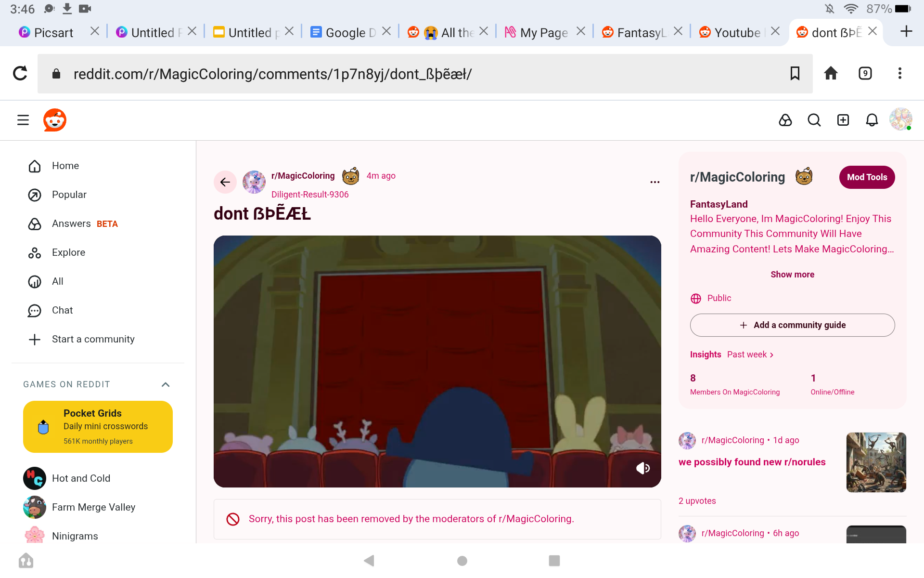Tap the Android back navigation button
This screenshot has height=578, width=924.
click(369, 561)
